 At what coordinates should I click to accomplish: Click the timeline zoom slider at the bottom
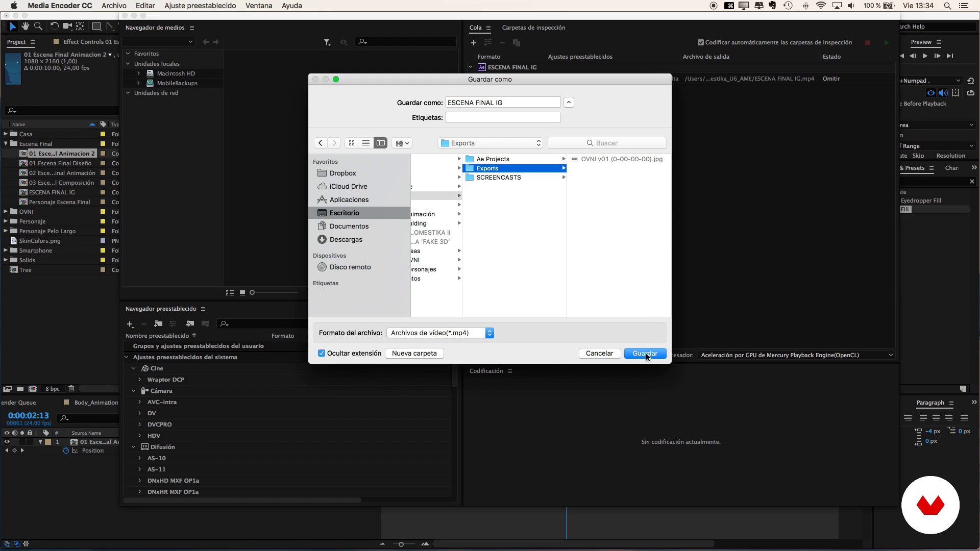tap(401, 544)
